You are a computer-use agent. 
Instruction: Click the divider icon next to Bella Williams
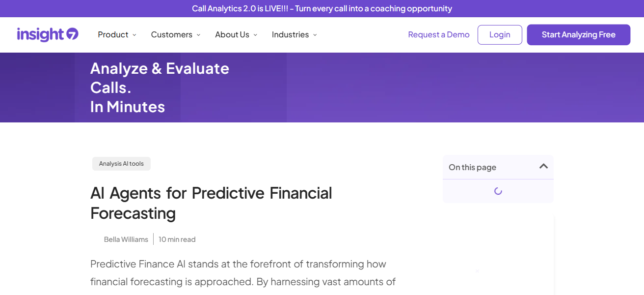[x=153, y=239]
